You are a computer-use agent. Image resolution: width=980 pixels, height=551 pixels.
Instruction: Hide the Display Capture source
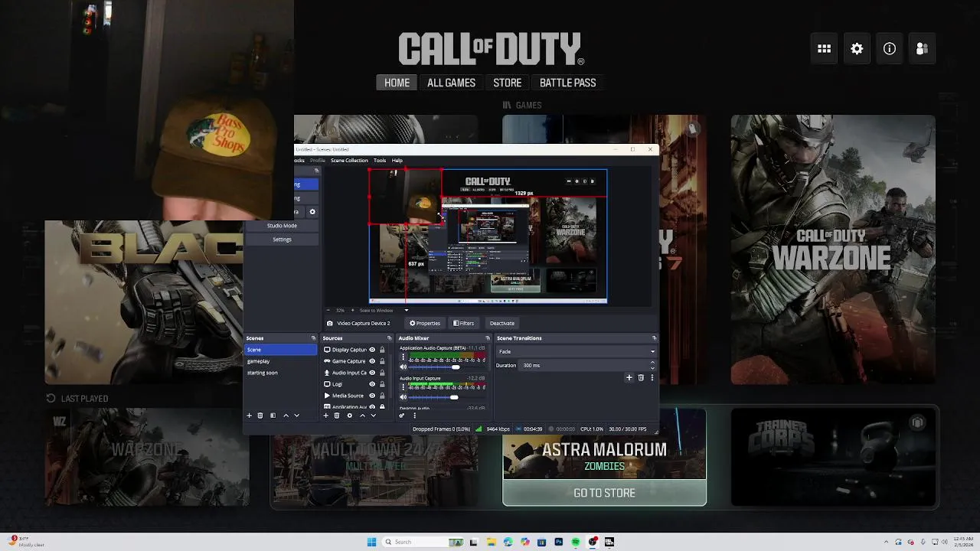coord(372,350)
